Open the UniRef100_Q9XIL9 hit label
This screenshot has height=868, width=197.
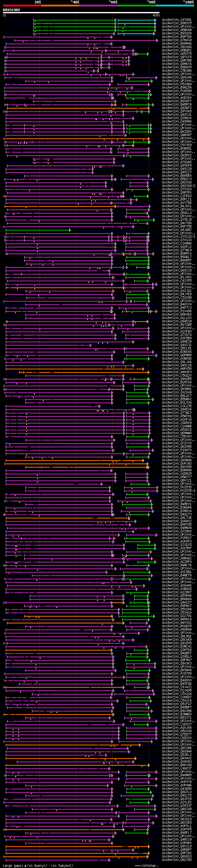[x=177, y=846]
